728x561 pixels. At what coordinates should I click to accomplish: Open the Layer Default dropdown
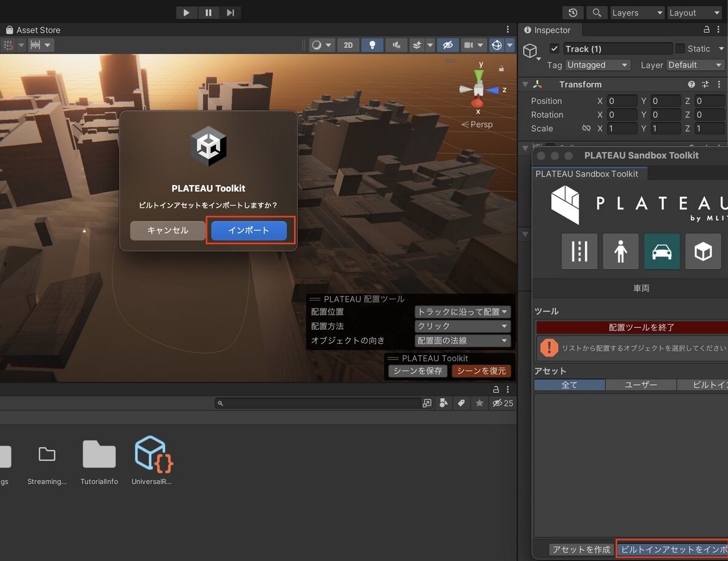[x=696, y=65]
